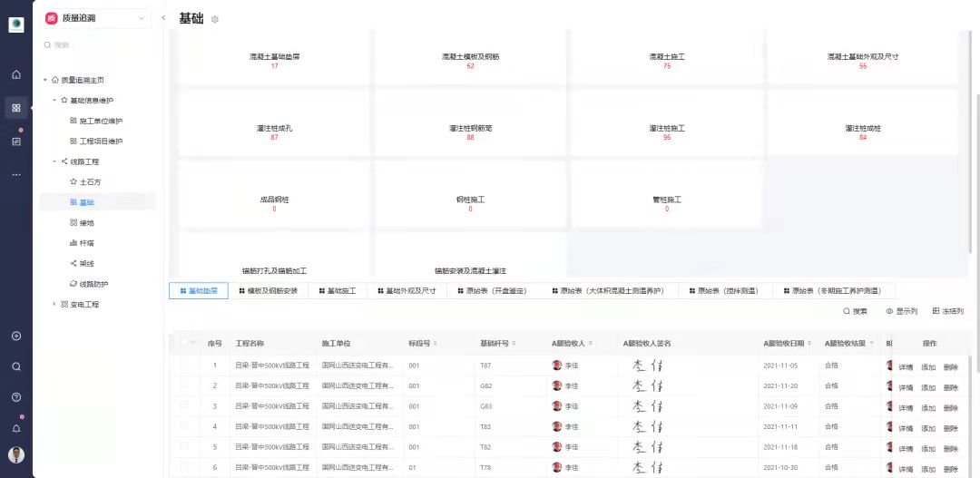Sort by the 标段号 column sort icon
The width and height of the screenshot is (980, 478).
[435, 344]
